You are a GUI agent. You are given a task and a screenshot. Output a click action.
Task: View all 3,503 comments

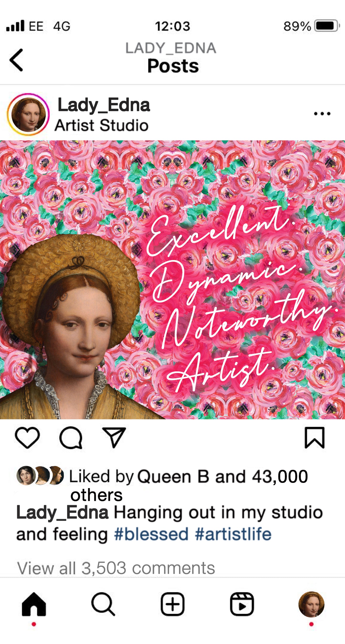click(116, 568)
